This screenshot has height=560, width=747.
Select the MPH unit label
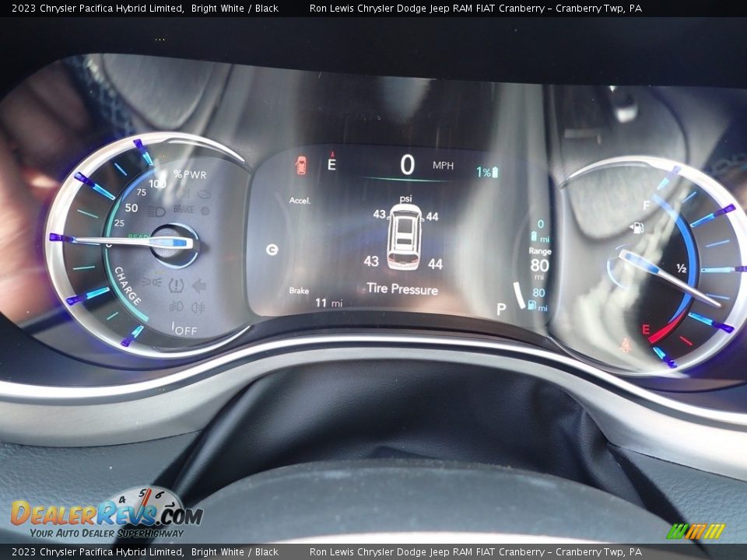(443, 165)
